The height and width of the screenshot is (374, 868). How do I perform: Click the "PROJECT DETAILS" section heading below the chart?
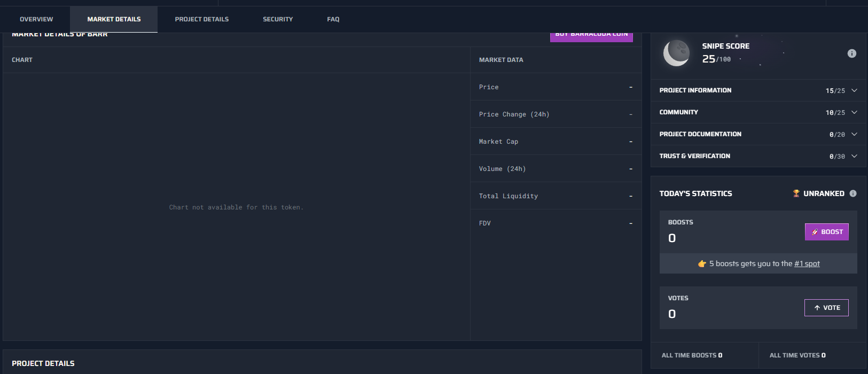tap(43, 363)
